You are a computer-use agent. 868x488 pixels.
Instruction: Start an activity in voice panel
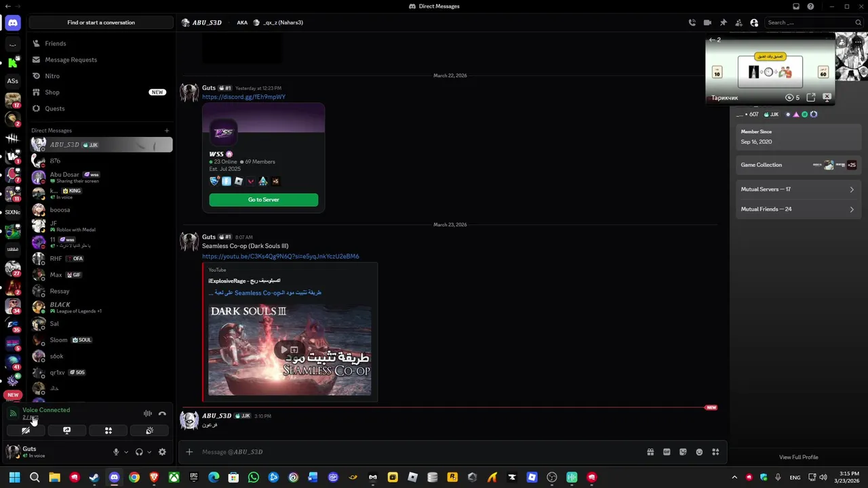[108, 430]
